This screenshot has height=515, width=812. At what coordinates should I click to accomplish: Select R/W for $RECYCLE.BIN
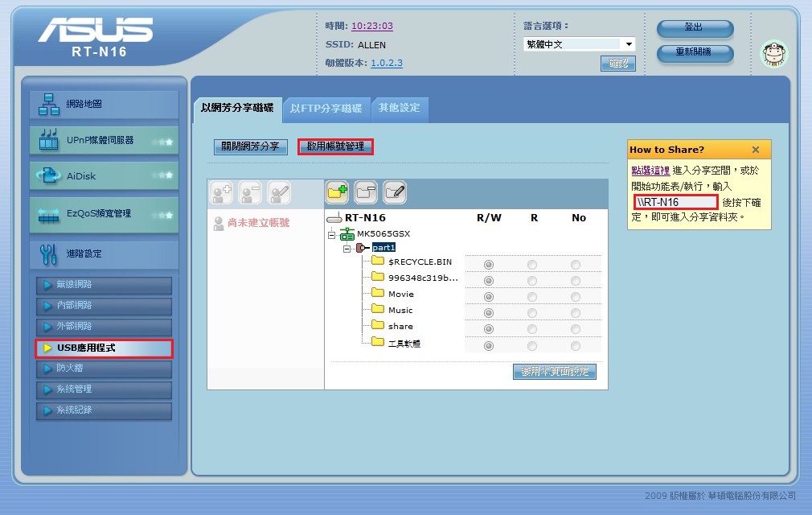488,265
